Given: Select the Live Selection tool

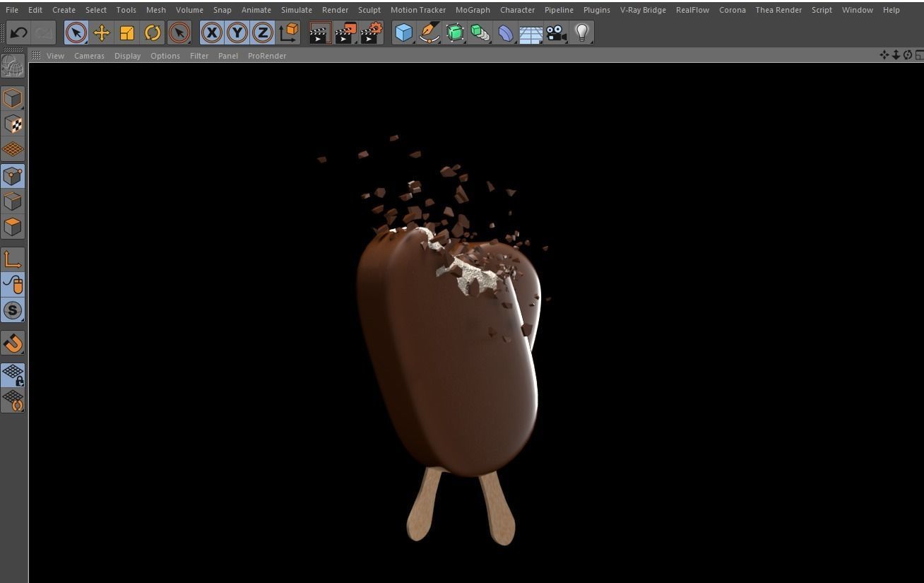Looking at the screenshot, I should 76,33.
